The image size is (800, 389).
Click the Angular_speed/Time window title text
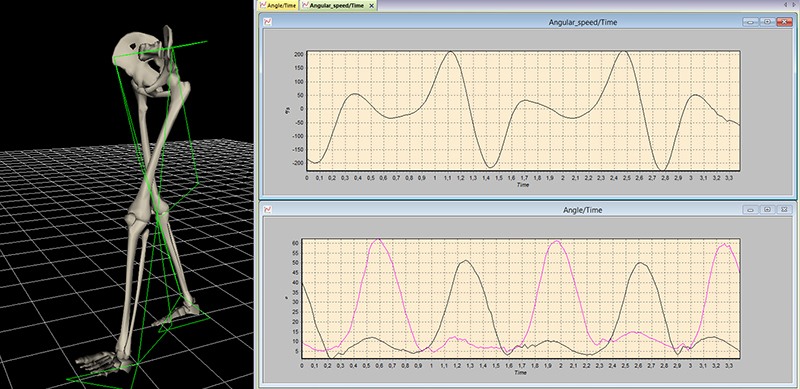point(583,22)
